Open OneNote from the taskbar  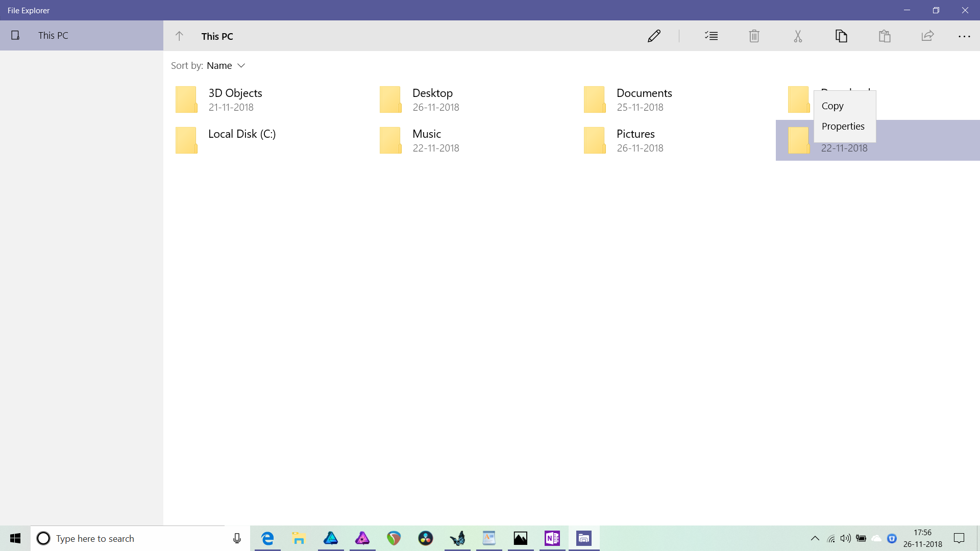[x=552, y=538]
